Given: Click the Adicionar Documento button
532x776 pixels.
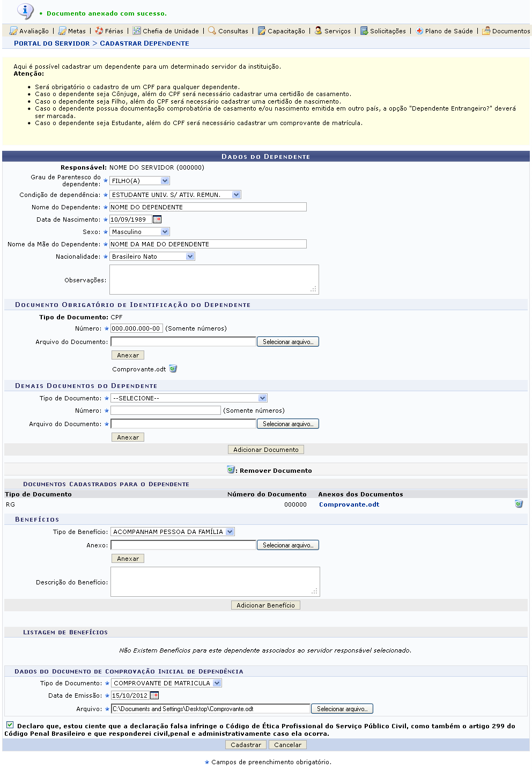Looking at the screenshot, I should pos(266,450).
